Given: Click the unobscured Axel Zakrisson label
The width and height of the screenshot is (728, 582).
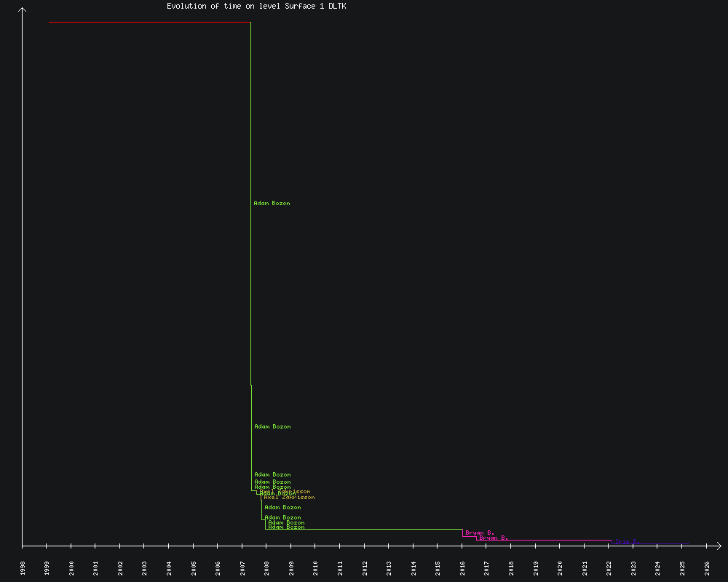Looking at the screenshot, I should tap(290, 498).
